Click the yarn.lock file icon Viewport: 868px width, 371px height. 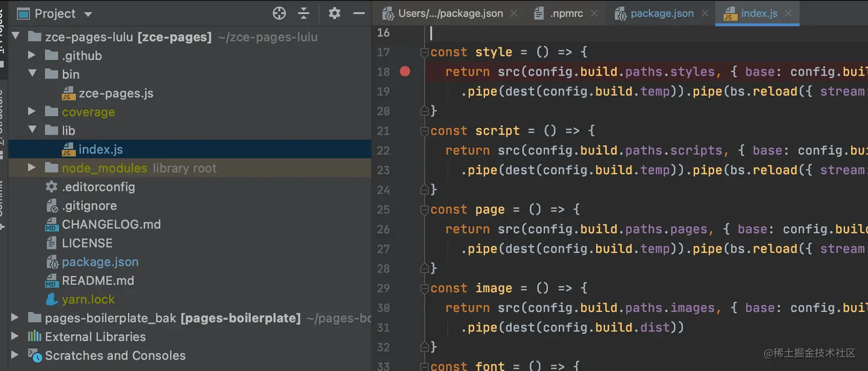[52, 299]
